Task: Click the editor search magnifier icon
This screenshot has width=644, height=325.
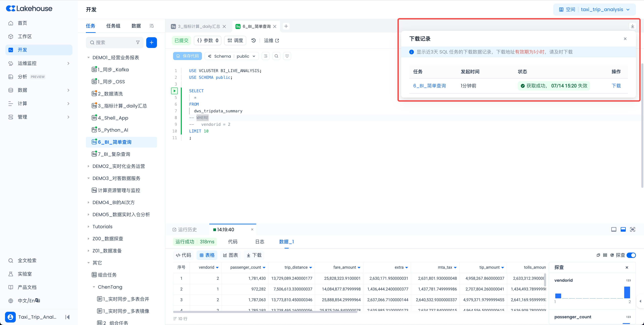Action: [x=276, y=56]
